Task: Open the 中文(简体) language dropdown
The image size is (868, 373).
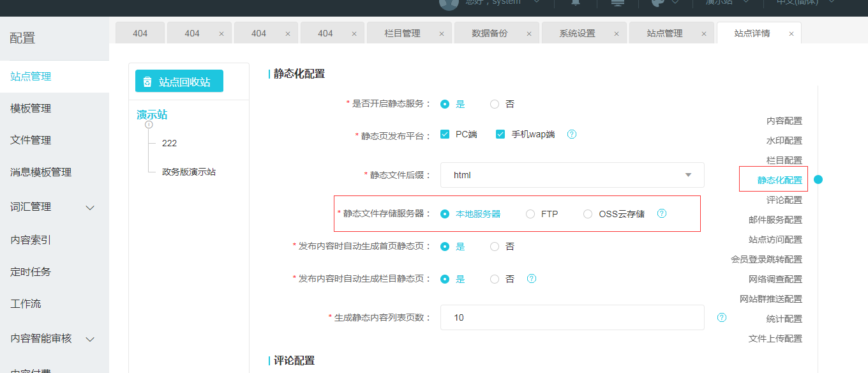Action: [805, 3]
